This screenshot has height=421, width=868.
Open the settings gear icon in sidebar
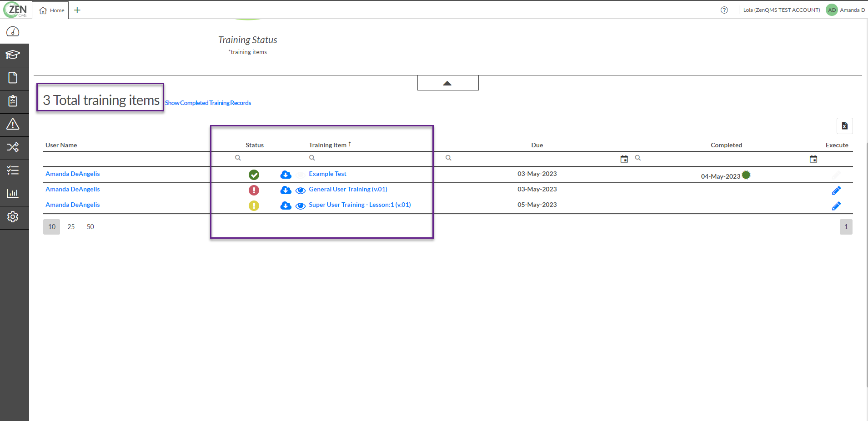[x=13, y=217]
